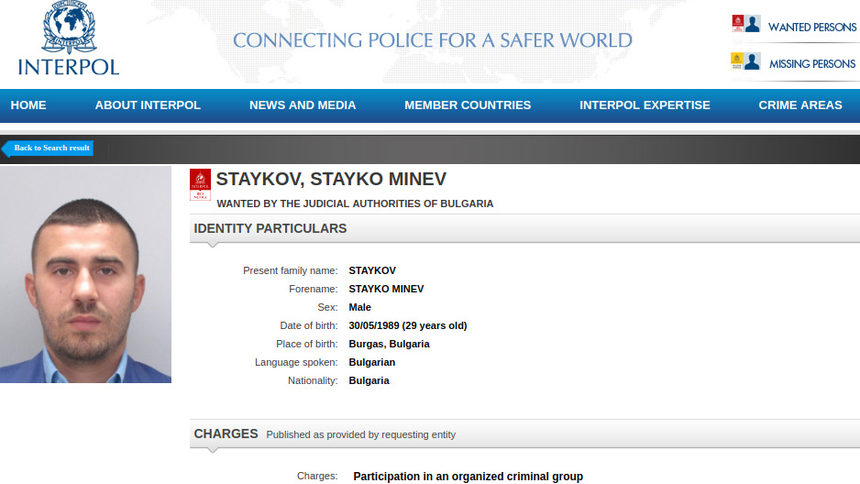Screen dimensions: 860x484
Task: Open the Missing Persons yellow notice icon
Action: point(746,61)
